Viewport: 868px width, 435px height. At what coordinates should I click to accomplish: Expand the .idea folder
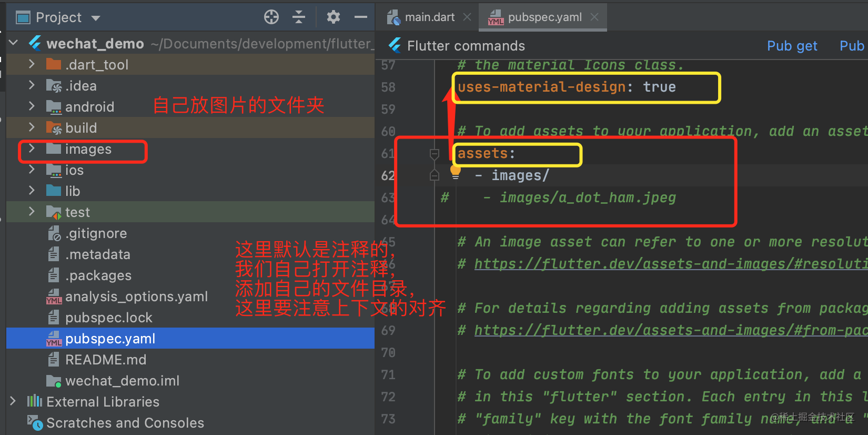click(x=32, y=85)
